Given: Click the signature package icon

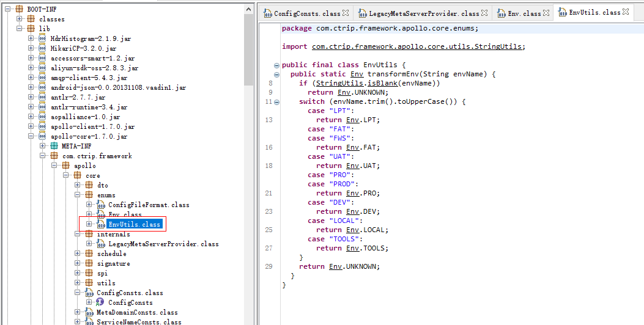Looking at the screenshot, I should tap(89, 263).
